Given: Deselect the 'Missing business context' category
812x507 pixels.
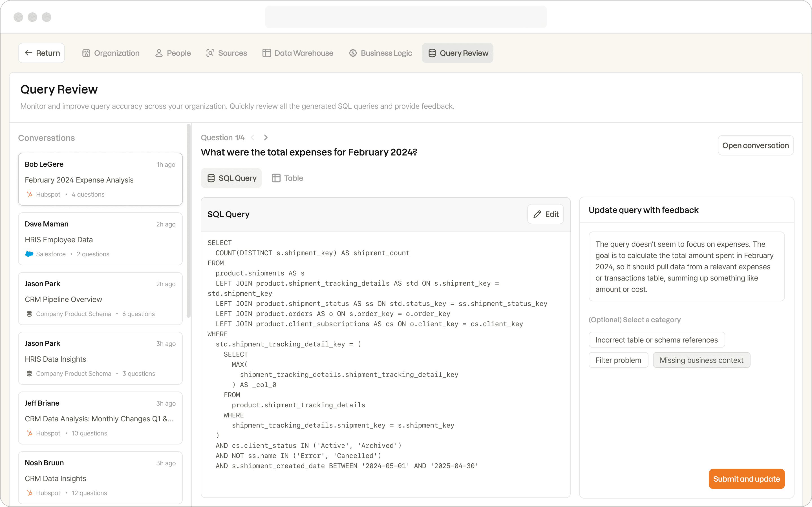Looking at the screenshot, I should (701, 360).
